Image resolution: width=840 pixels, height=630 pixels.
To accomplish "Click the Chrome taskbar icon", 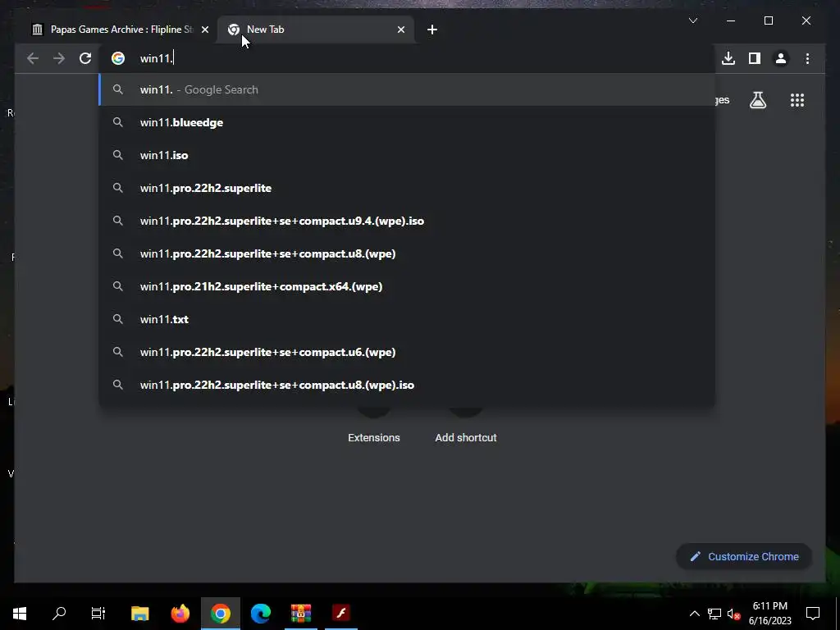I will tap(220, 613).
